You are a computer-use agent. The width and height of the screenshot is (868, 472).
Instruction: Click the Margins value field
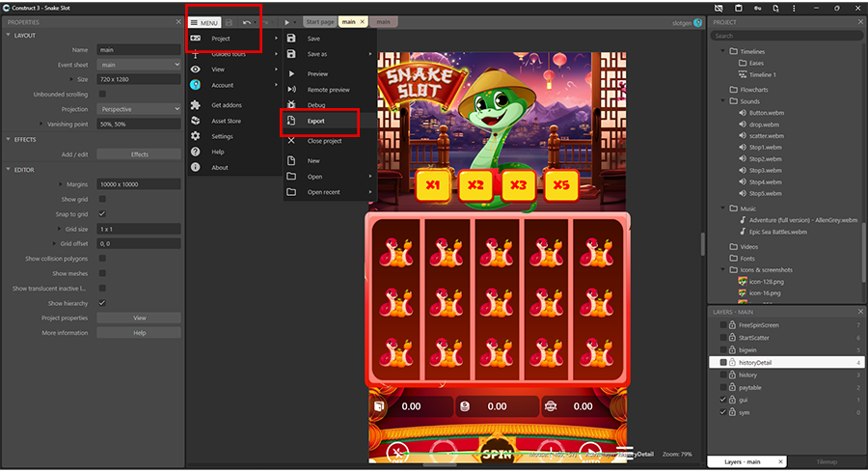[x=138, y=184]
